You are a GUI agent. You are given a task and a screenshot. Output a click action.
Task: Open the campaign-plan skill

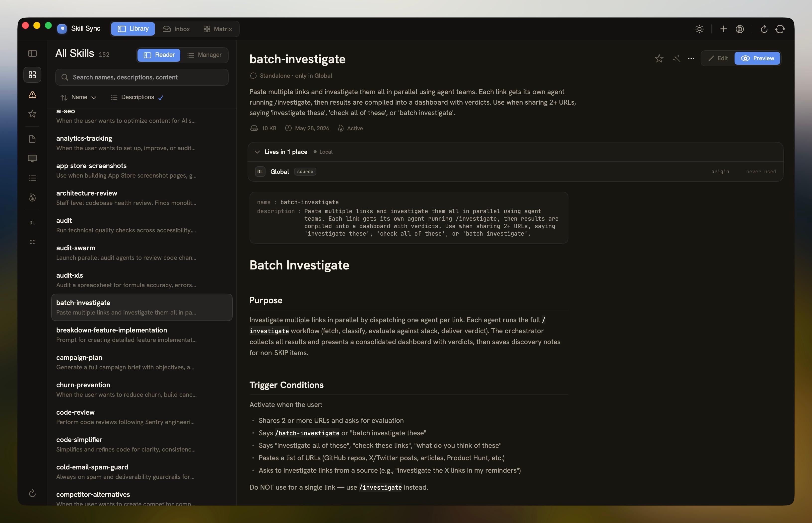(x=142, y=362)
